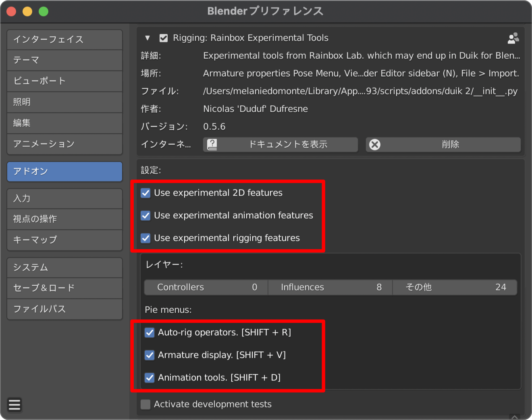The width and height of the screenshot is (532, 420).
Task: Open the 編集 preferences tab
Action: [x=64, y=123]
